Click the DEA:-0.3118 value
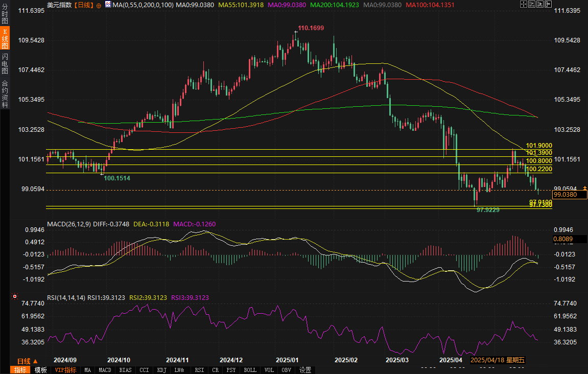 [x=151, y=224]
